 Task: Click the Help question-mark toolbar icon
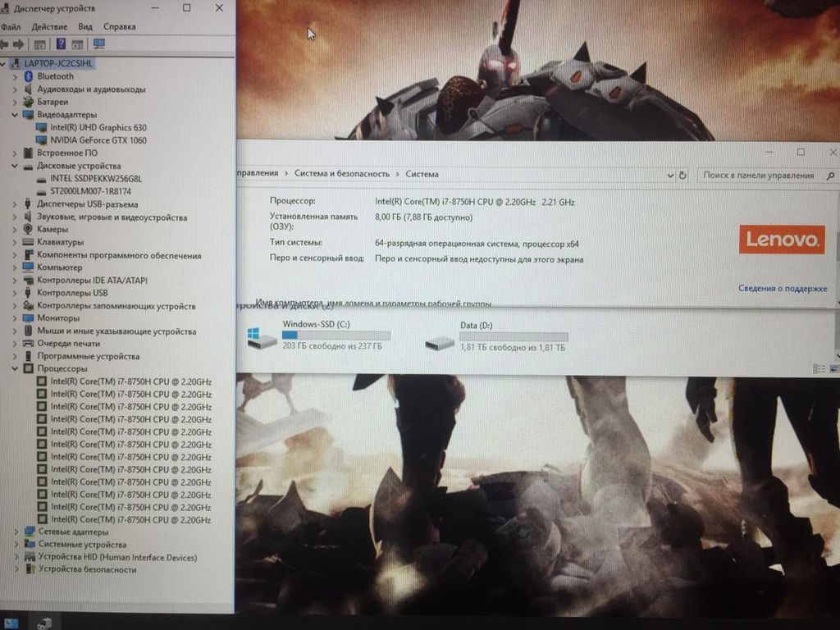click(x=61, y=44)
